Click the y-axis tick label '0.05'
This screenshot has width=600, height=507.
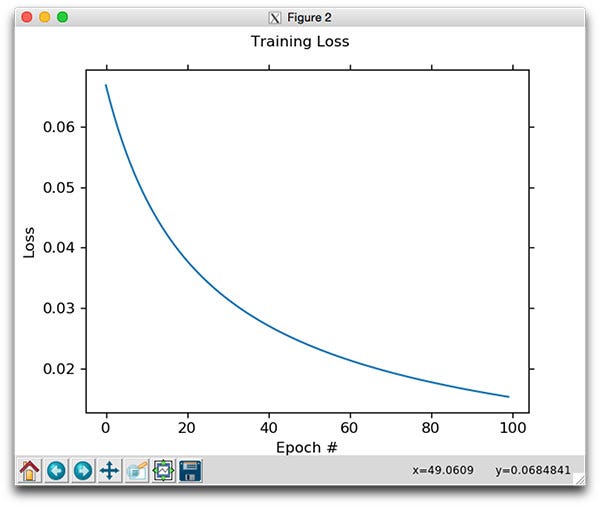(x=59, y=188)
